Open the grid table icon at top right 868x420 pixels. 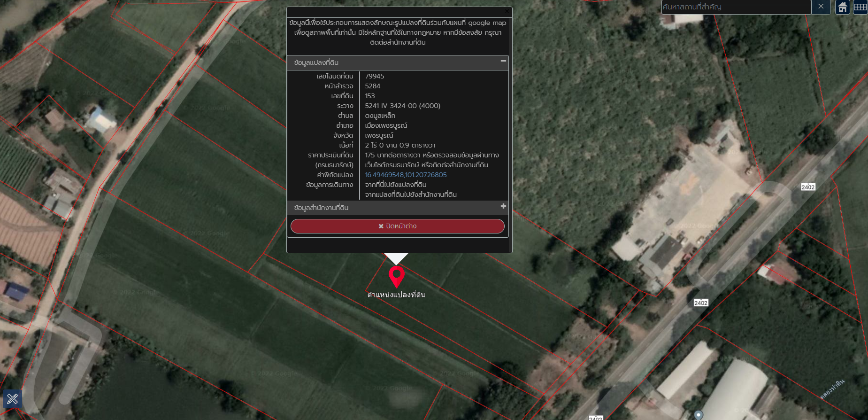860,7
